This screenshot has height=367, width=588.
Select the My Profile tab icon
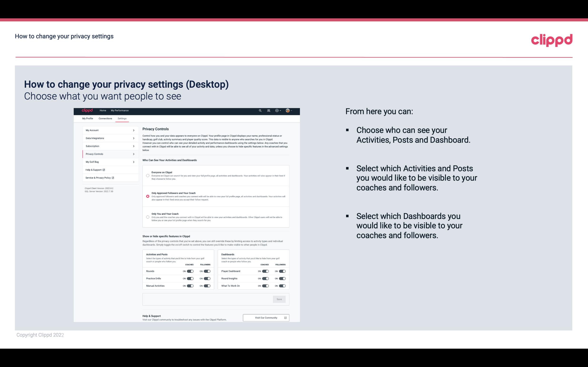pyautogui.click(x=88, y=118)
